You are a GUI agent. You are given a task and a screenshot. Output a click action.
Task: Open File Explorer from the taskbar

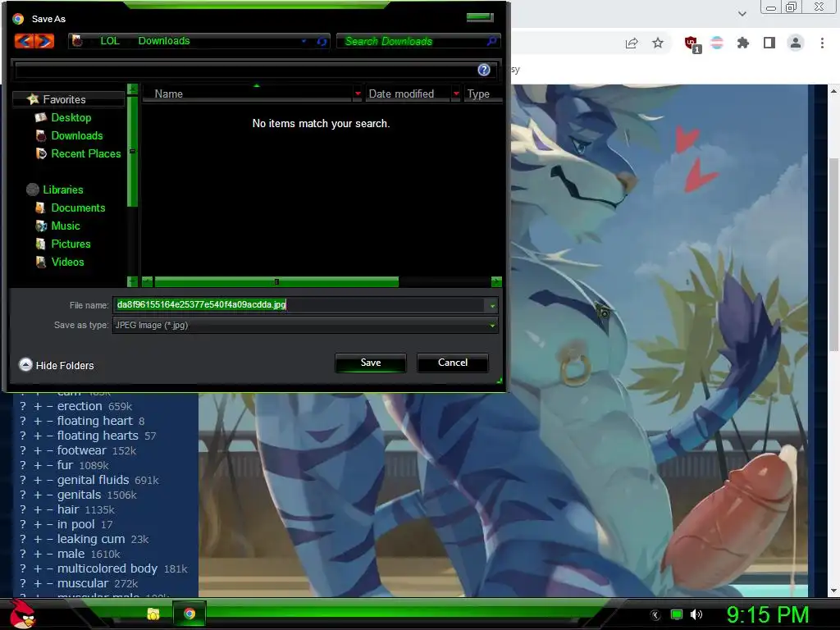click(x=153, y=614)
